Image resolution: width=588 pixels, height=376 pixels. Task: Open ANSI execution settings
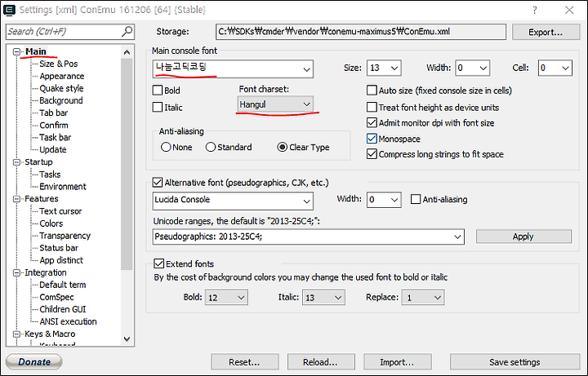click(68, 321)
